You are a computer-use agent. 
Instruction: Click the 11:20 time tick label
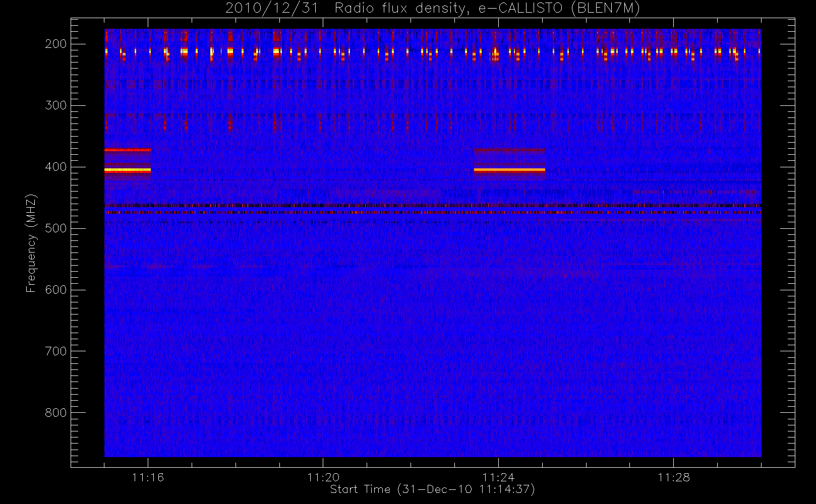pos(323,477)
